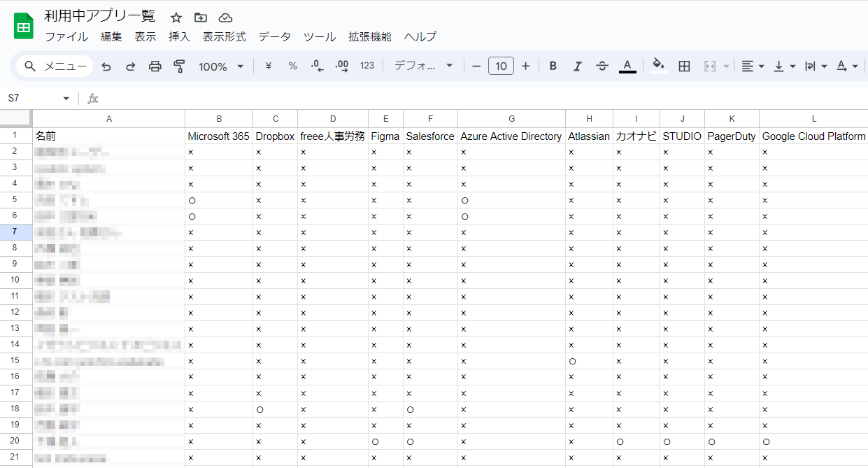Click the PagerDuty header cell
868x468 pixels.
732,136
